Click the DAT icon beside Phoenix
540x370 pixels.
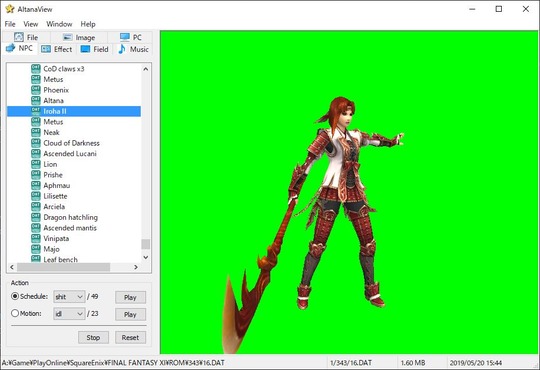tap(36, 90)
